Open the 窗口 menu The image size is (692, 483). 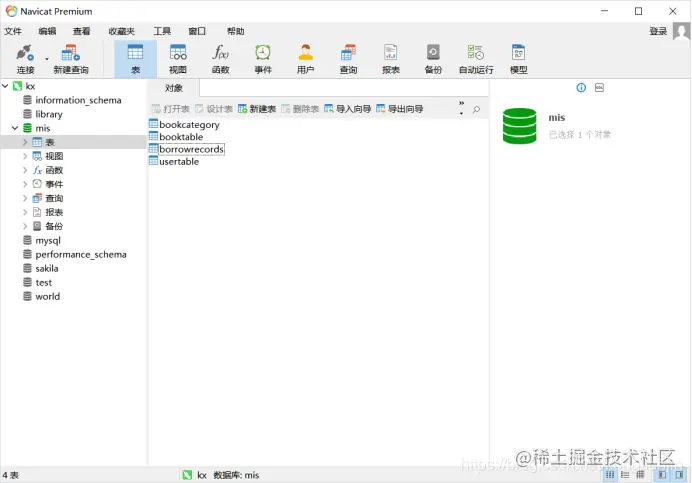click(x=197, y=31)
